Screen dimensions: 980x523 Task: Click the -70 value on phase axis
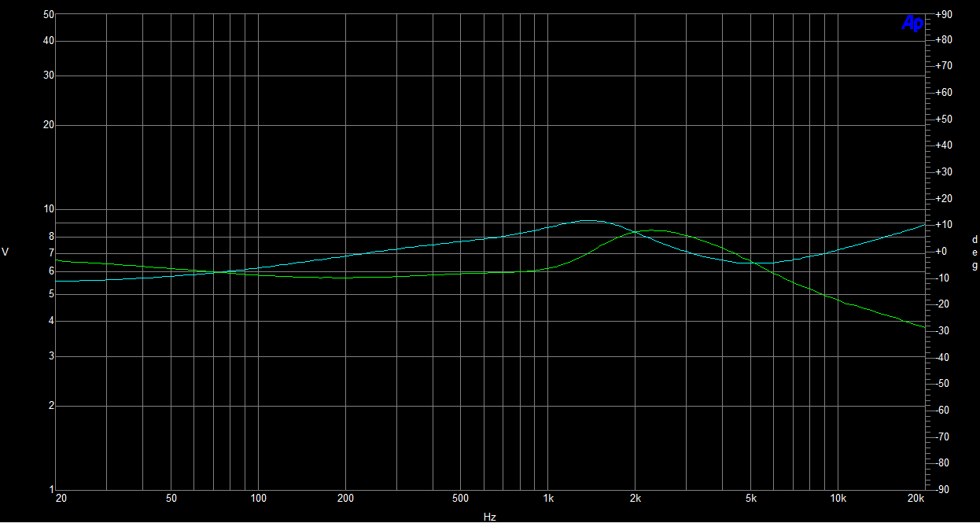941,436
